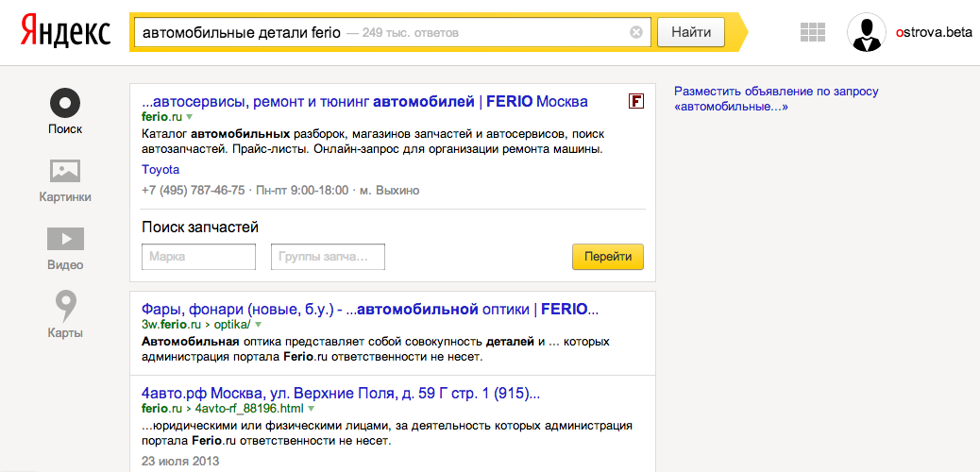The height and width of the screenshot is (472, 980).
Task: Open the Toyota sitelink
Action: (x=161, y=169)
